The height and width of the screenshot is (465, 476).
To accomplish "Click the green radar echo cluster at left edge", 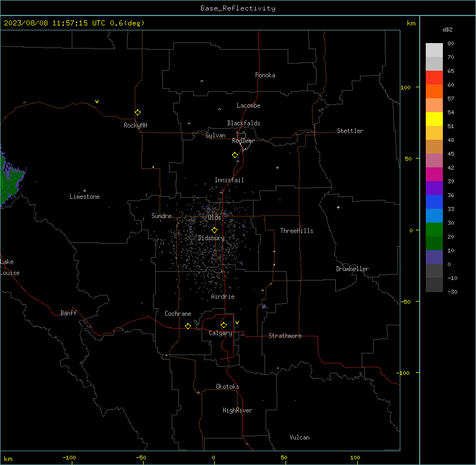I will [x=10, y=179].
